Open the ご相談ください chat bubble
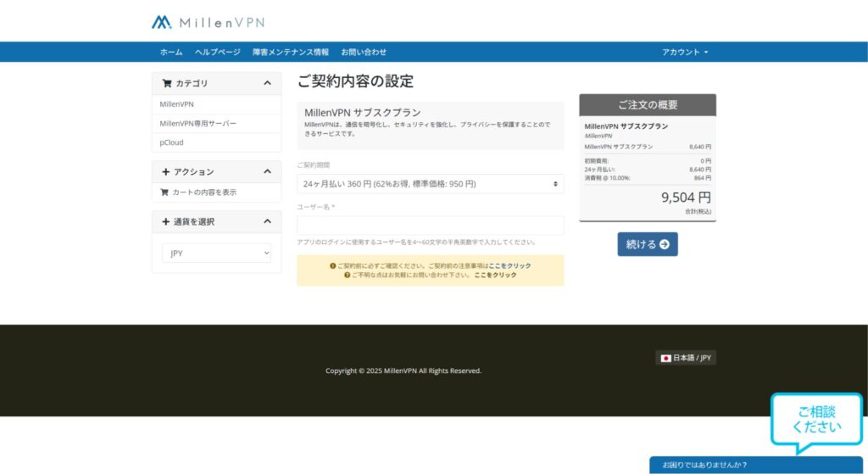The image size is (868, 474). pyautogui.click(x=816, y=420)
